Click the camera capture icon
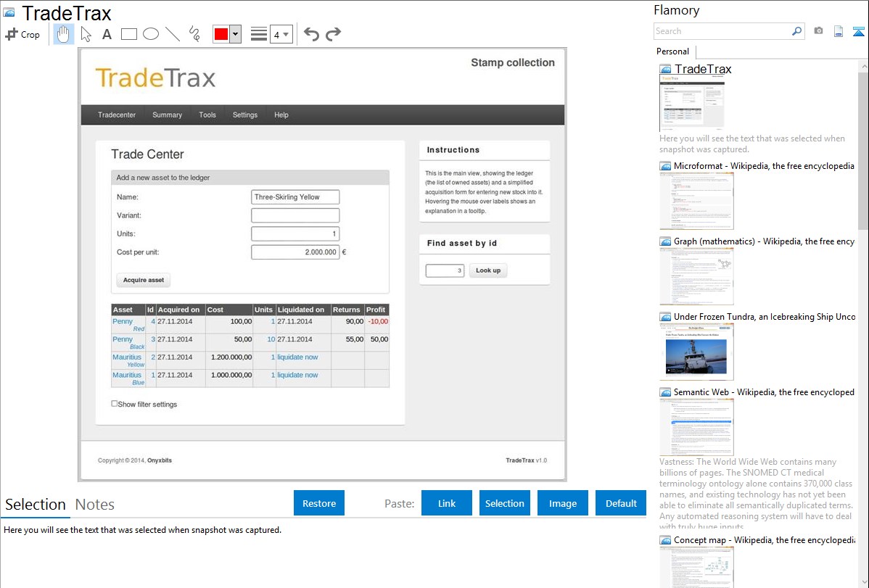 [x=818, y=31]
